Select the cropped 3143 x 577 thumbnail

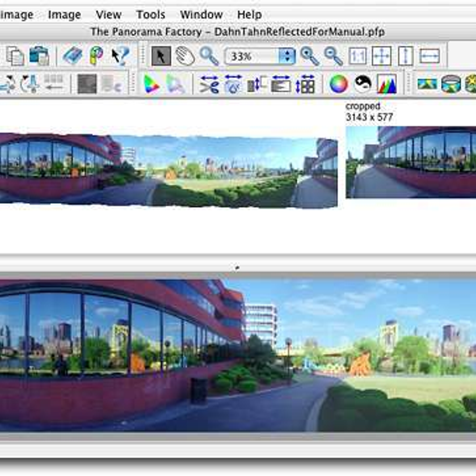411,162
